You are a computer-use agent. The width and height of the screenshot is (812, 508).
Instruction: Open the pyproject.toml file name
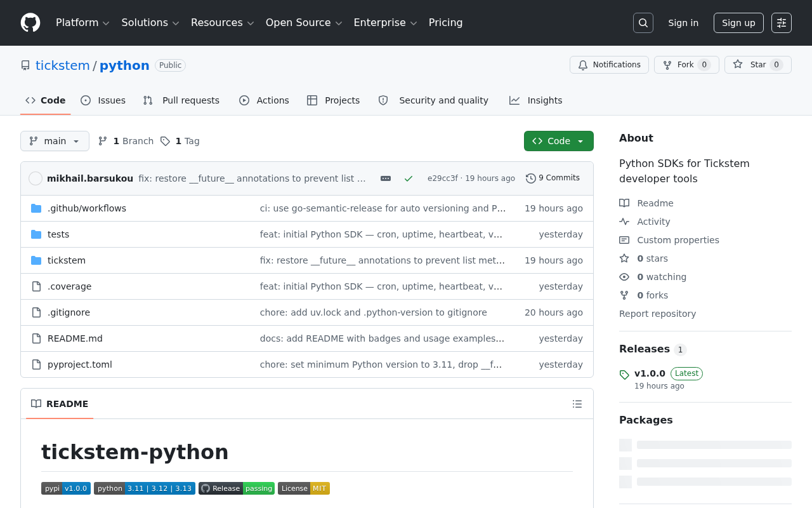coord(80,364)
